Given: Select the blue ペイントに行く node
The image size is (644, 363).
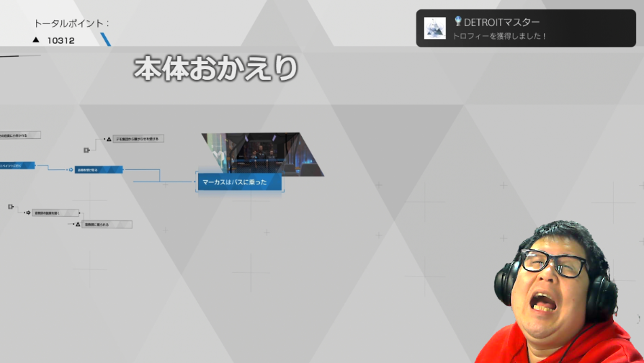Looking at the screenshot, I should (x=17, y=166).
